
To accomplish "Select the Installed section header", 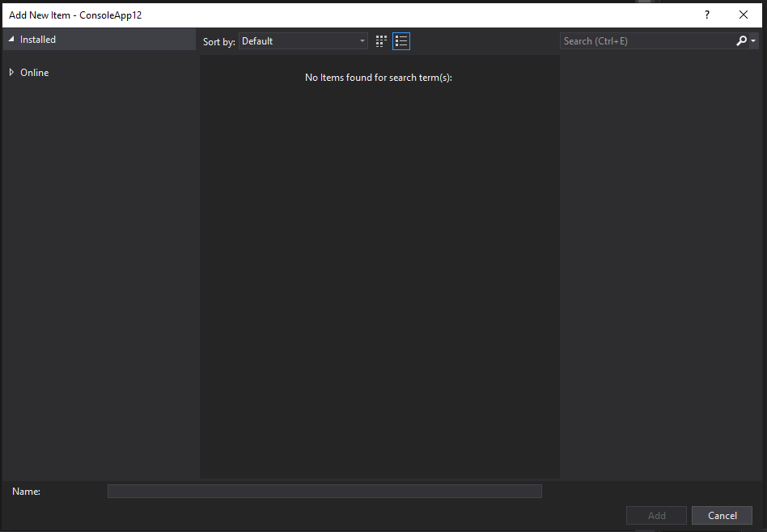I will point(37,39).
